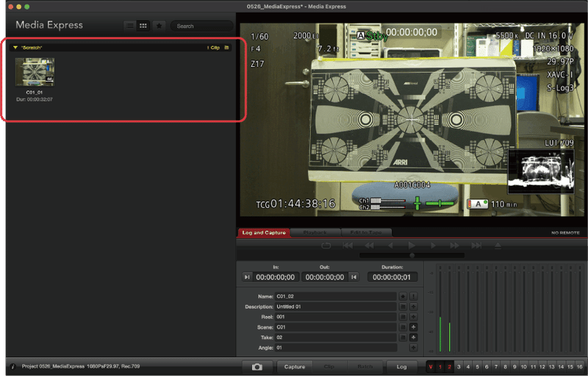Screen dimensions: 588x376
Task: Increment the Description value
Action: click(413, 307)
